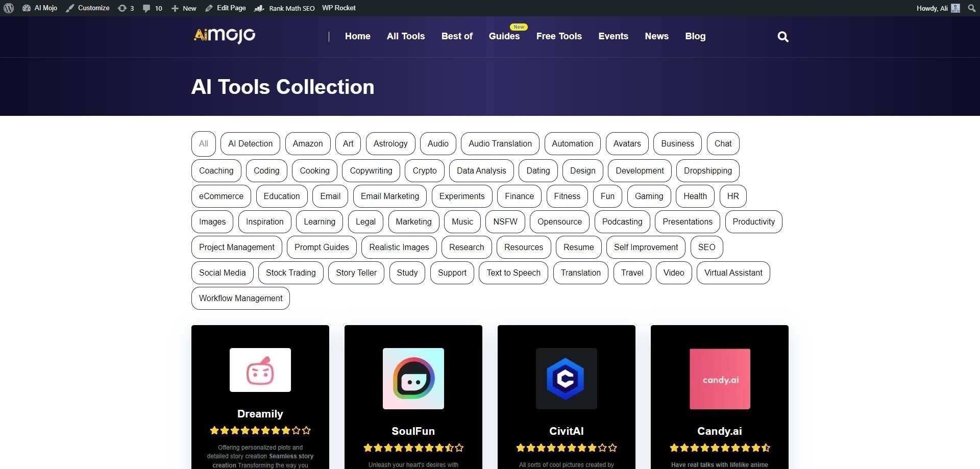Open the Dreamily tool logo
Screen dimensions: 980x469
pos(260,370)
